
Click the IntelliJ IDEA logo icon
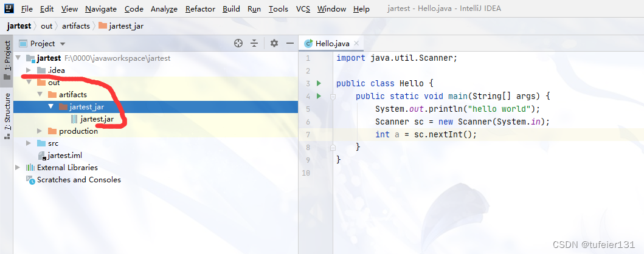coord(9,9)
